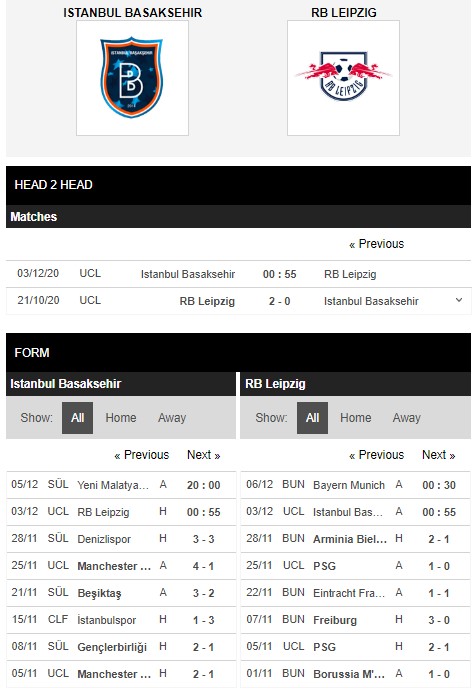Image resolution: width=475 pixels, height=696 pixels.
Task: Filter RB Leipzig form by Home
Action: click(356, 418)
